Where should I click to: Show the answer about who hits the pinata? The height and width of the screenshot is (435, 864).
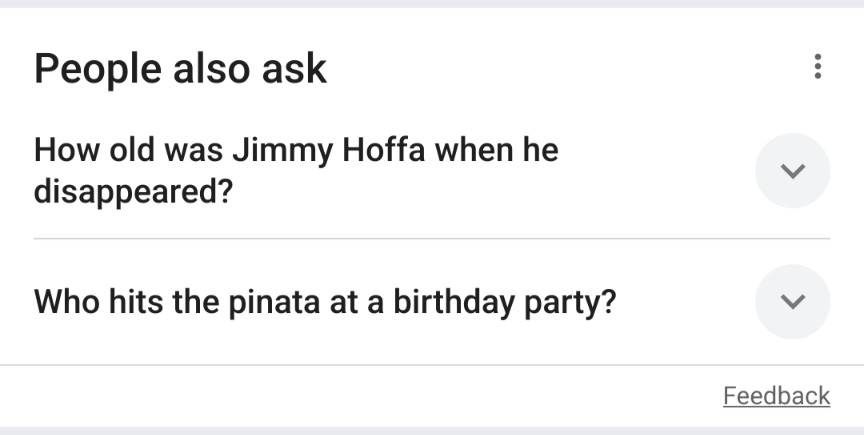325,301
